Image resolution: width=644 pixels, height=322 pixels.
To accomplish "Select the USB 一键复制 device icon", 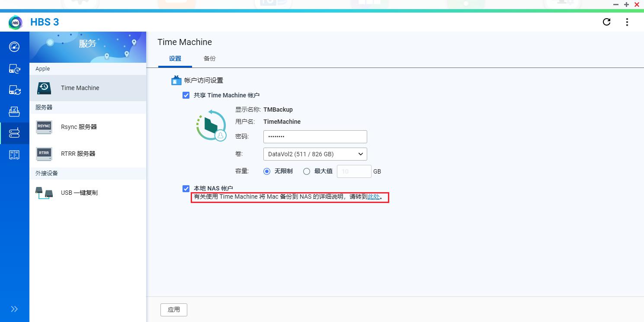I will (44, 192).
